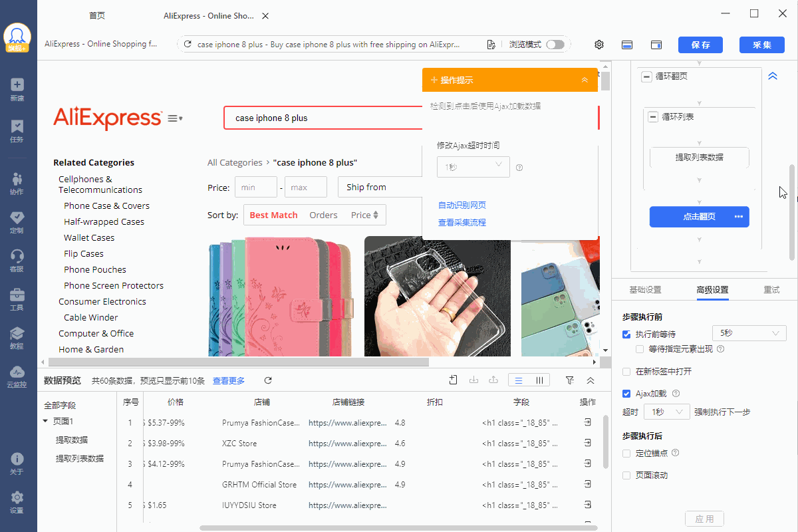Screen dimensions: 798x532
Task: Click the 查看更多 link in data preview
Action: coord(229,380)
